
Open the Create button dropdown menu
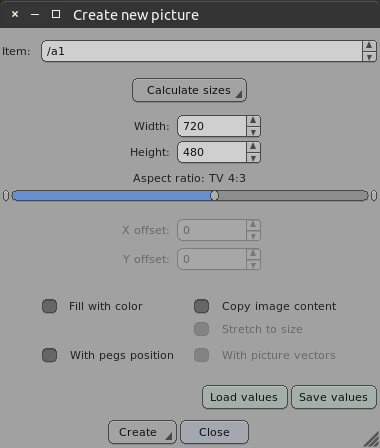pos(169,435)
